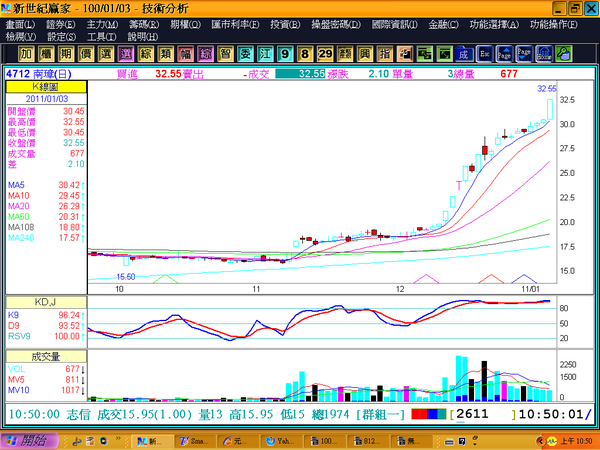The image size is (600, 450).
Task: Open the 操盤密碼(D) menu
Action: tap(336, 25)
